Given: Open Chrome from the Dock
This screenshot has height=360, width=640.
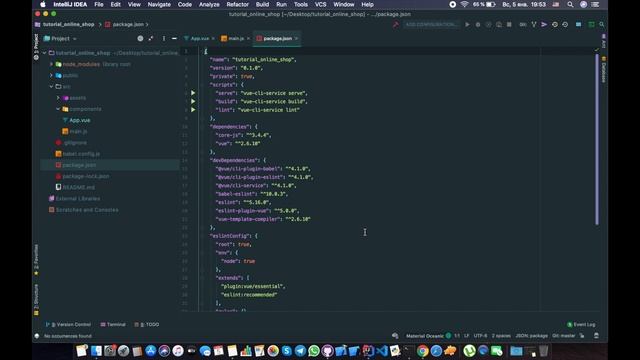Looking at the screenshot, I should point(422,351).
